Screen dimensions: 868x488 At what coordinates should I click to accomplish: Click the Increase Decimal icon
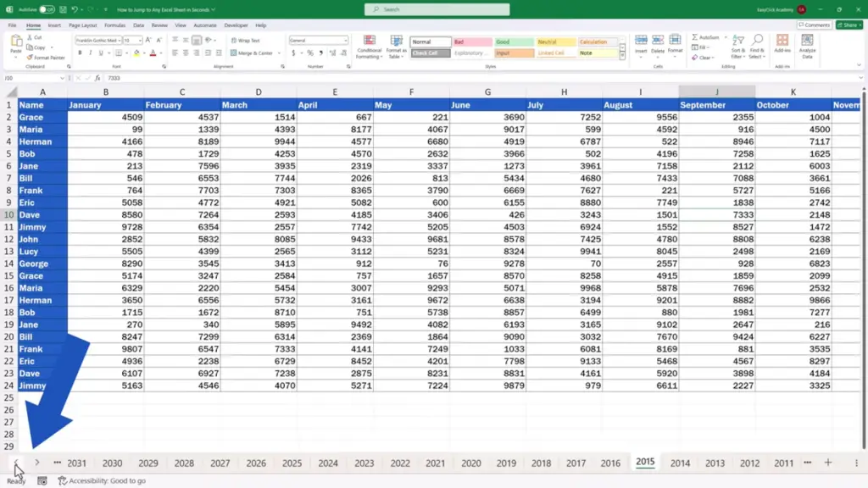coord(332,53)
